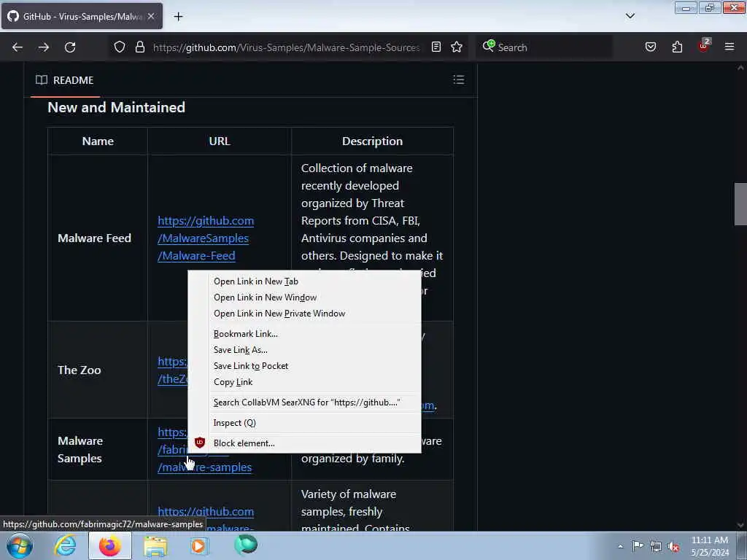Click the scrollbar down arrow
Image resolution: width=747 pixels, height=560 pixels.
tap(740, 525)
